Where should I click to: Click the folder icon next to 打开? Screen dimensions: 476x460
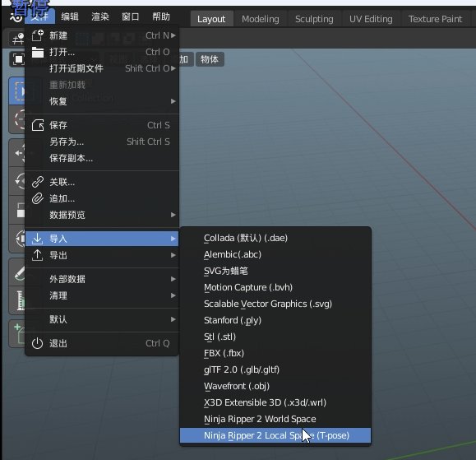pos(38,52)
